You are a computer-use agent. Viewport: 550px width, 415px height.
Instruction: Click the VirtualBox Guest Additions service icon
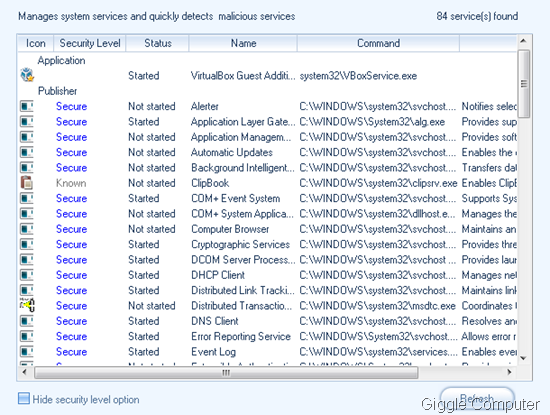(x=27, y=75)
